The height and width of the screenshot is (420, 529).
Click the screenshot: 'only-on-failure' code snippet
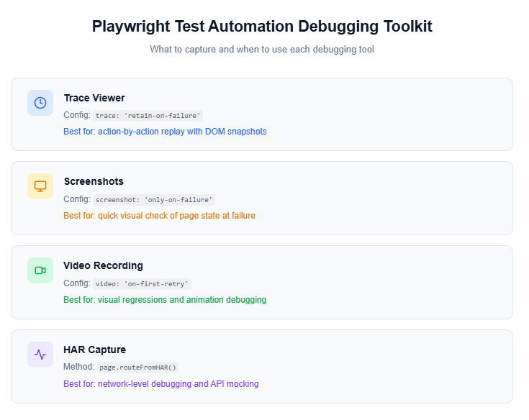point(155,199)
